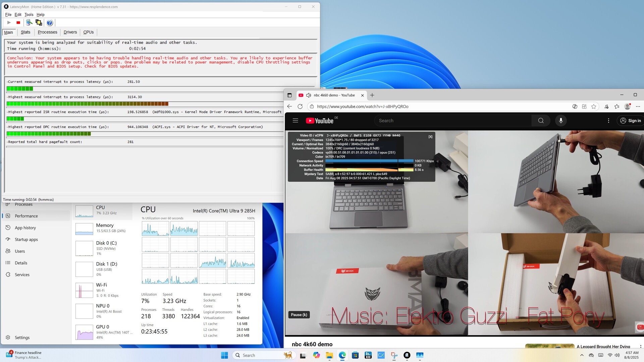Click LatencyMon yellow windows toolbar icon
644x362 pixels.
click(39, 22)
